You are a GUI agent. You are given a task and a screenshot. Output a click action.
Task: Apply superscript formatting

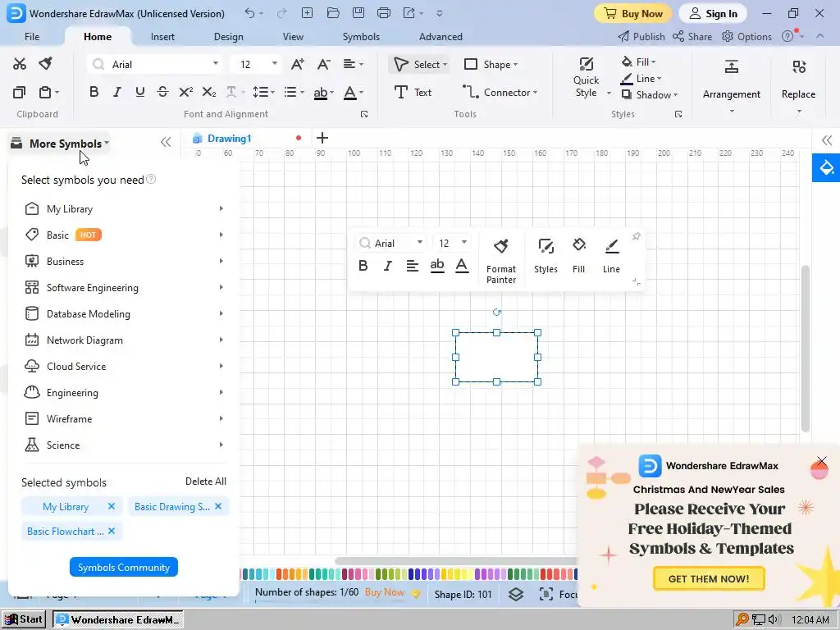(186, 92)
